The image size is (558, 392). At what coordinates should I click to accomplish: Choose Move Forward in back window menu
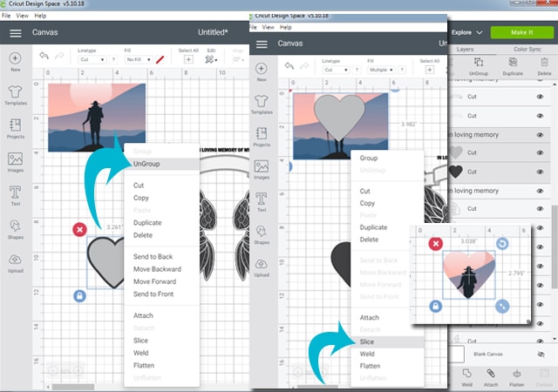[162, 281]
